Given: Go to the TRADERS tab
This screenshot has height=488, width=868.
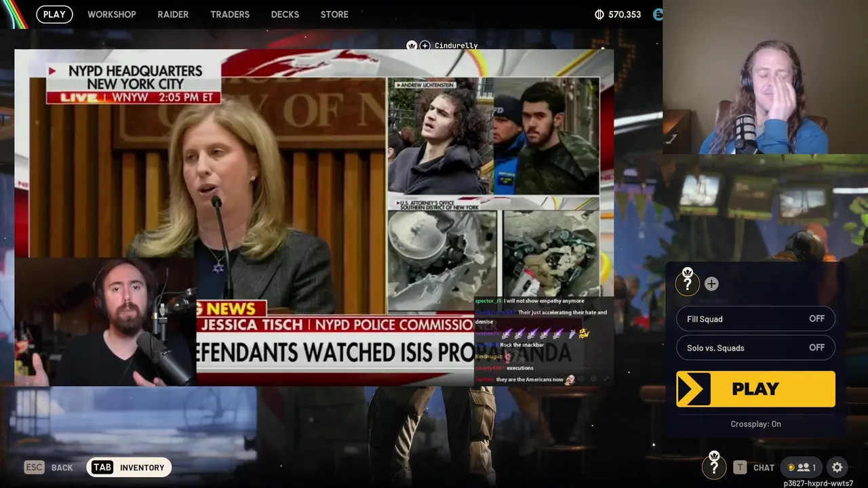Looking at the screenshot, I should pyautogui.click(x=230, y=14).
